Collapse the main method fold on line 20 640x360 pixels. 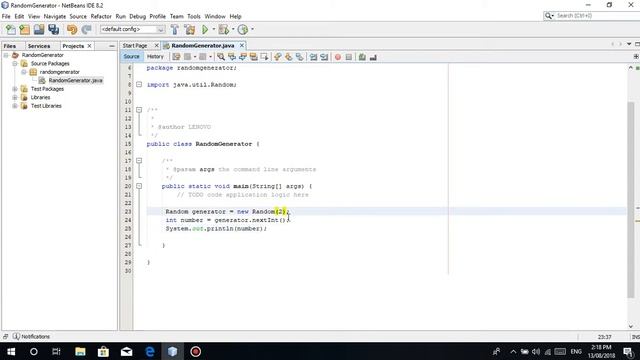point(139,186)
